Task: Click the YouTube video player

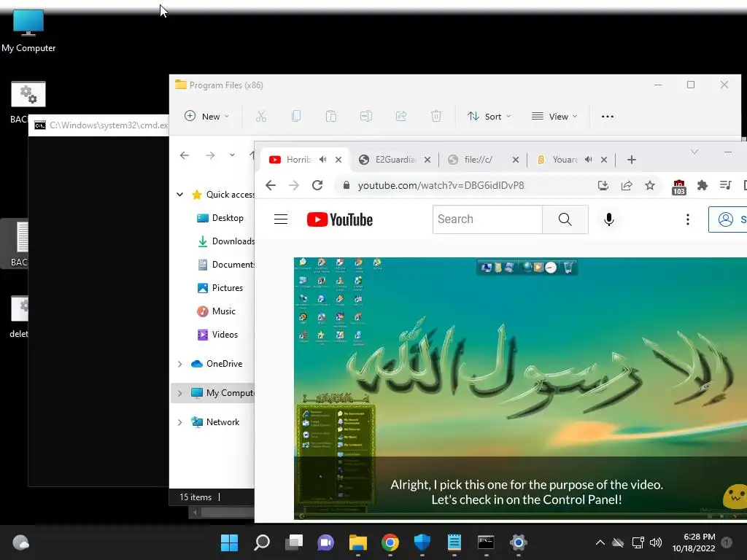Action: (x=520, y=388)
